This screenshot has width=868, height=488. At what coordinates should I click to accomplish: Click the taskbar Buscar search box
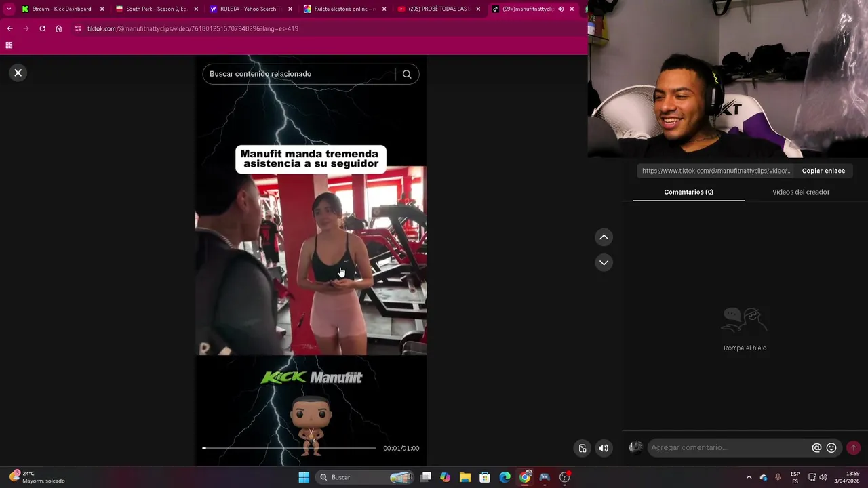364,477
